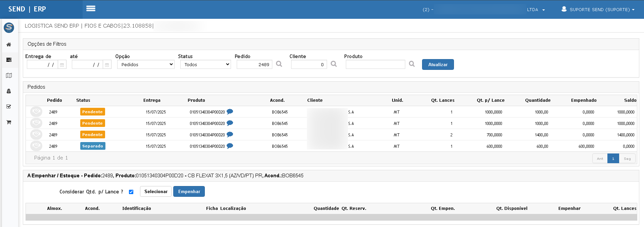Open the round S logo in the sidebar
Image resolution: width=644 pixels, height=227 pixels.
click(x=9, y=27)
